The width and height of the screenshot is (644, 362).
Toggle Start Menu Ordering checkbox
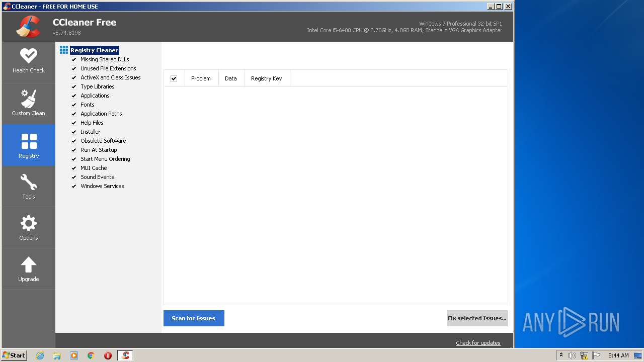(x=74, y=159)
